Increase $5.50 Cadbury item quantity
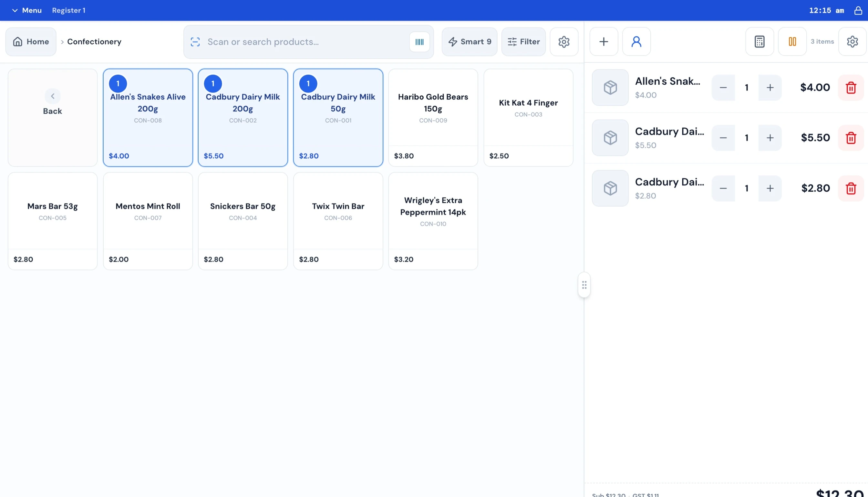Image resolution: width=868 pixels, height=497 pixels. [x=770, y=138]
